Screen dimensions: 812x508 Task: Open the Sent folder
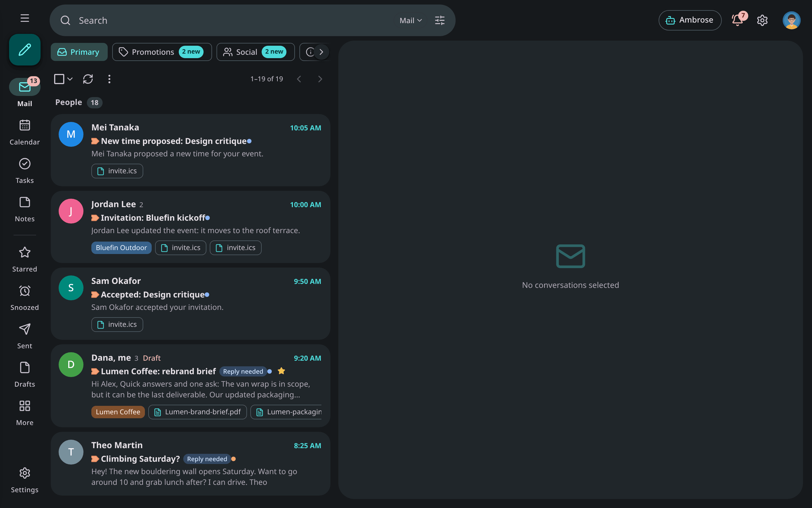(x=25, y=336)
